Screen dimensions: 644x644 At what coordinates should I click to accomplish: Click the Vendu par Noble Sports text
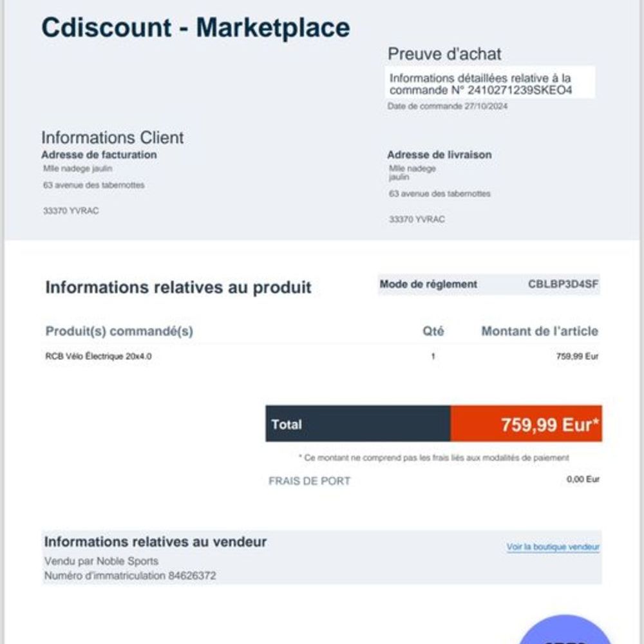101,561
